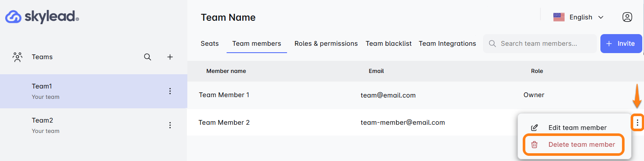
Task: Click the Team Member 2 name cell
Action: [x=224, y=123]
